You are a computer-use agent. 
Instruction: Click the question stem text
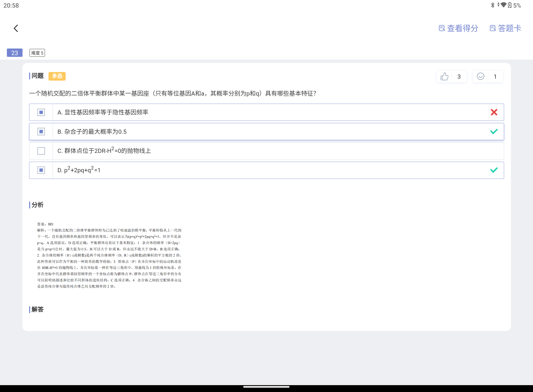point(173,94)
